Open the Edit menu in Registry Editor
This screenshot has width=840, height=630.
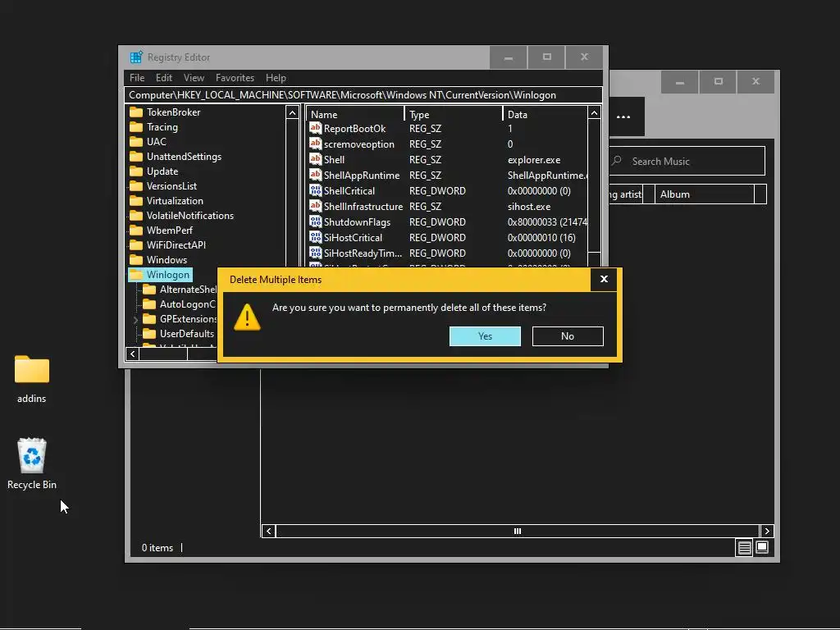tap(164, 78)
